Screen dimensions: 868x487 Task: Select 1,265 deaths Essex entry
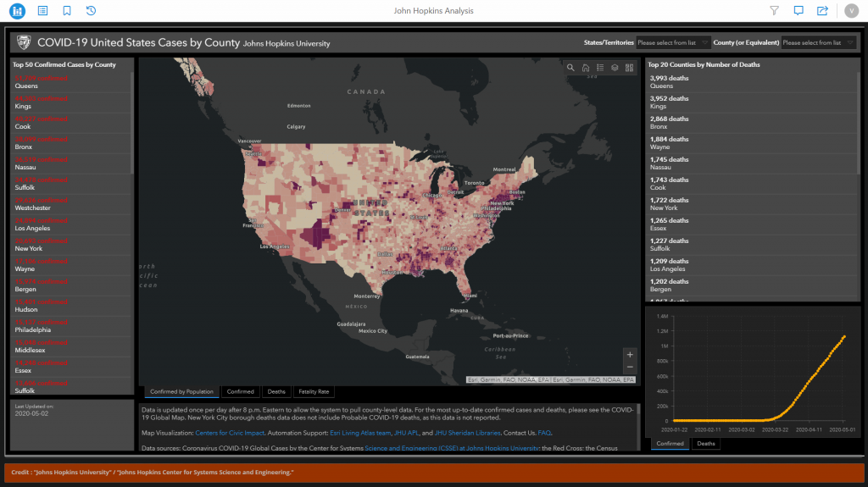tap(752, 224)
